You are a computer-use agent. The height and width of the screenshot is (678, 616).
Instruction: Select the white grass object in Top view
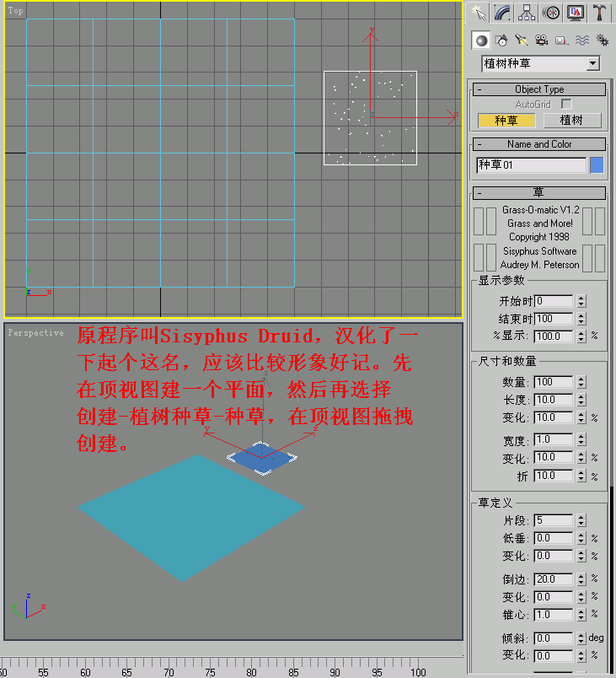(x=370, y=118)
